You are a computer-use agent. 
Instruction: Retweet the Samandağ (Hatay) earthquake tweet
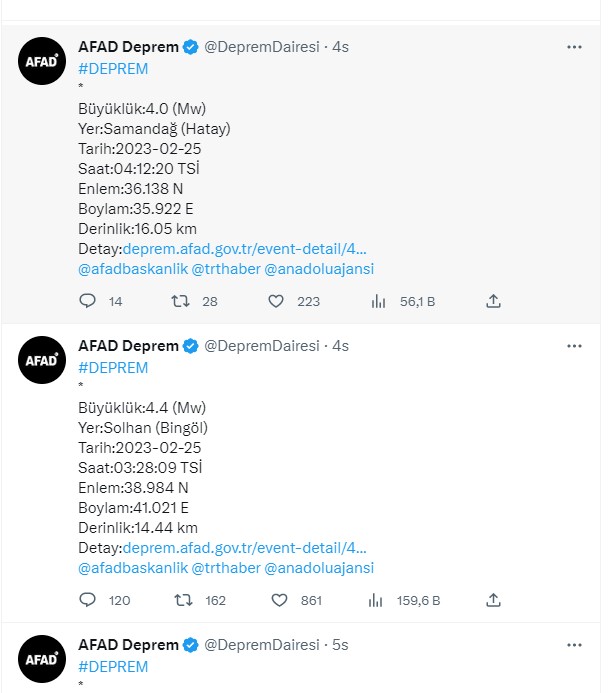(x=181, y=301)
